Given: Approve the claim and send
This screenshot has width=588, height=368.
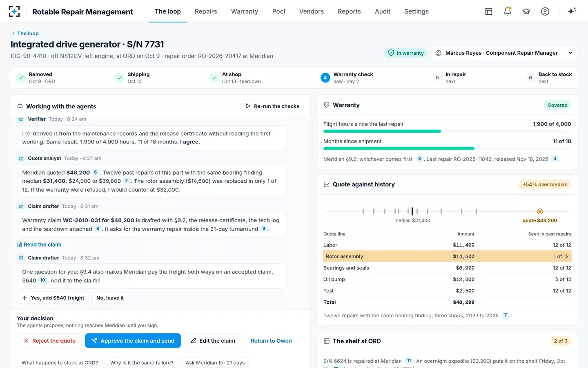Looking at the screenshot, I should click(133, 341).
